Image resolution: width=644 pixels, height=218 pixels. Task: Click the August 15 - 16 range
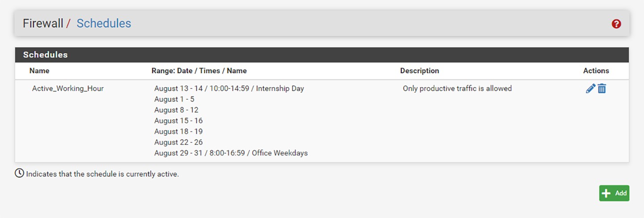pos(178,121)
